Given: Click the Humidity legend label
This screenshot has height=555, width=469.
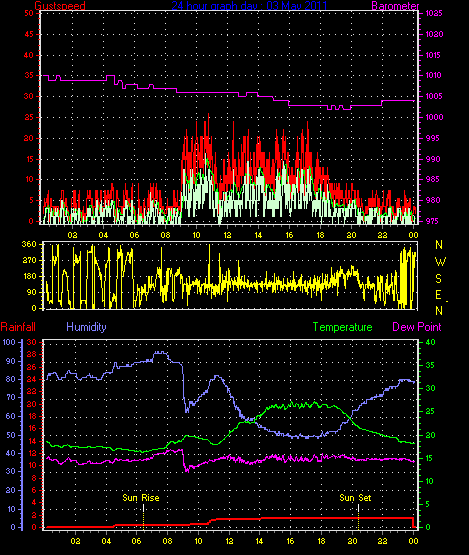Looking at the screenshot, I should coord(86,327).
